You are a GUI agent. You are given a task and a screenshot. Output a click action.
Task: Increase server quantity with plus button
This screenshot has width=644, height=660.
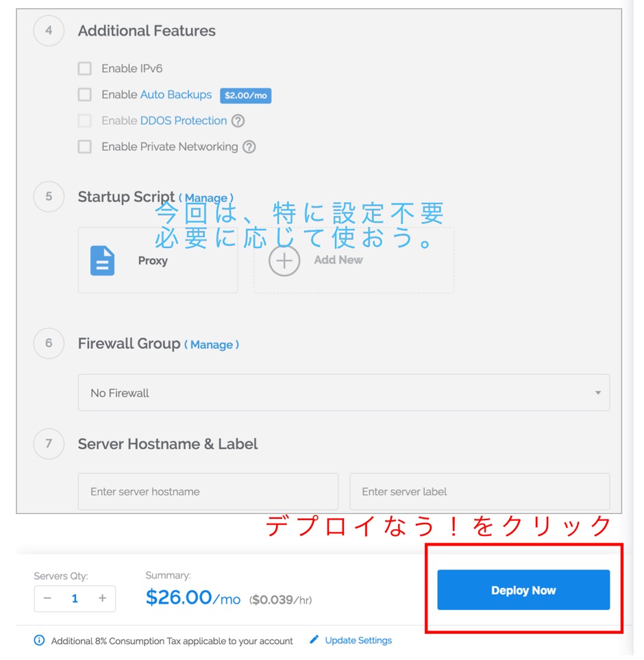point(102,598)
